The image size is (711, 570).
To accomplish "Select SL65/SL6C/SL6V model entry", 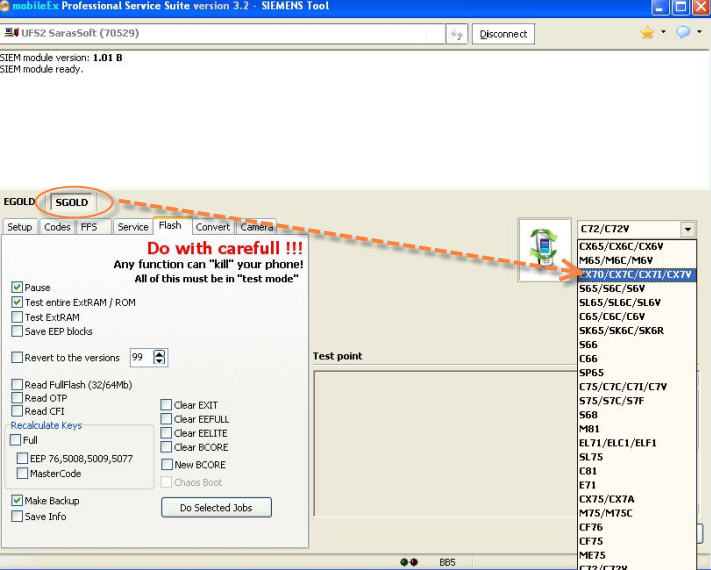I will [x=637, y=302].
